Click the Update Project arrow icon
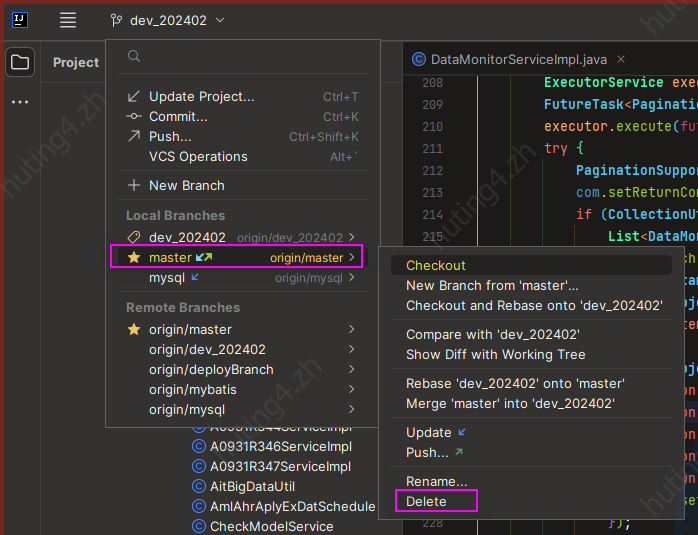This screenshot has width=698, height=535. [134, 97]
